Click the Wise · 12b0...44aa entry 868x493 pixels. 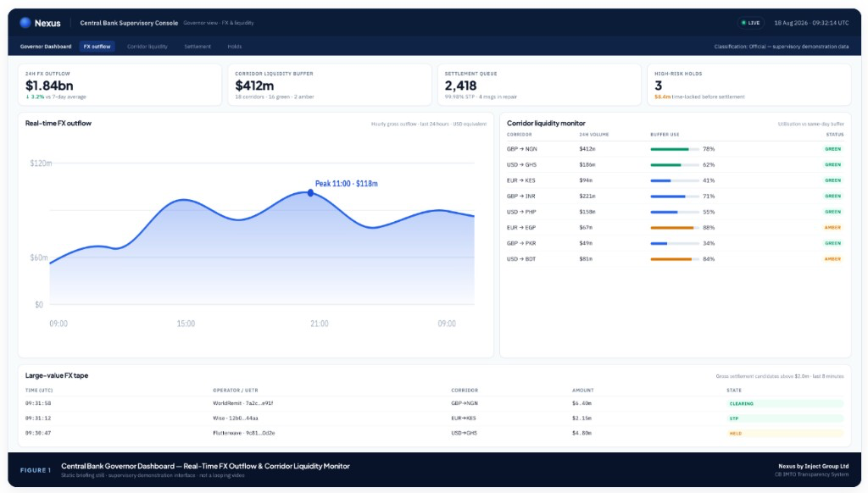[236, 418]
